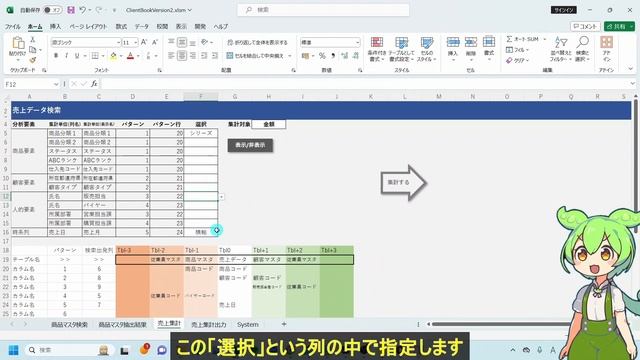Click the Borders icon
The image size is (640, 360).
click(95, 56)
